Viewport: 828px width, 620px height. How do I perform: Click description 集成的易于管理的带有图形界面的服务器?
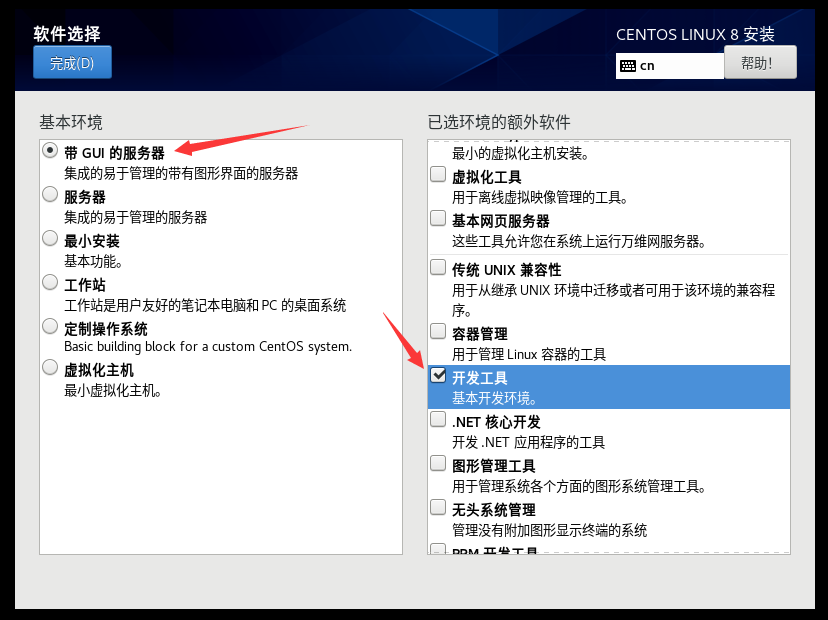[181, 173]
